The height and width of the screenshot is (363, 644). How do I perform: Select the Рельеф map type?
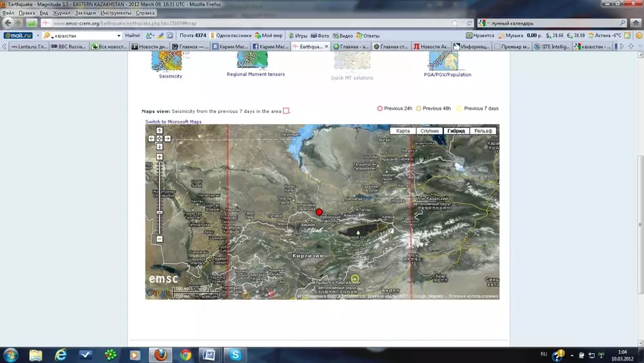[483, 131]
